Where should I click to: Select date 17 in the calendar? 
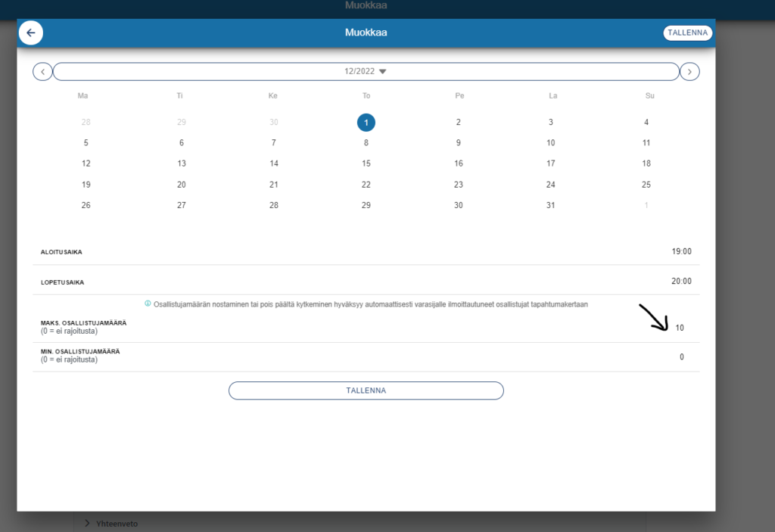[x=551, y=163]
